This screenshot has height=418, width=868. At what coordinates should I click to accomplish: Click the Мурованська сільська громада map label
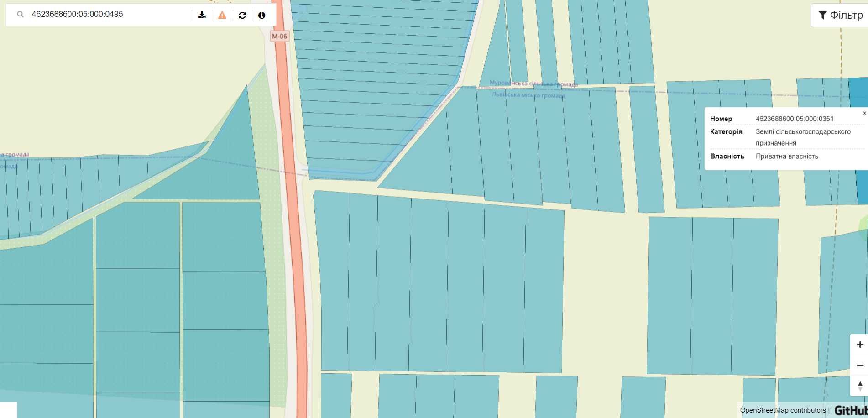click(533, 84)
